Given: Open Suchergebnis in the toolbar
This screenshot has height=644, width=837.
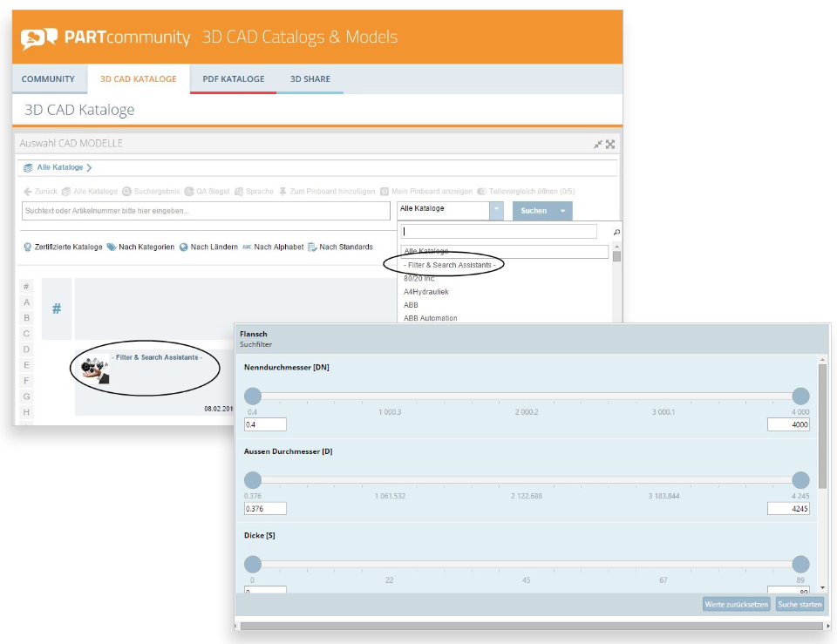Looking at the screenshot, I should pyautogui.click(x=151, y=191).
